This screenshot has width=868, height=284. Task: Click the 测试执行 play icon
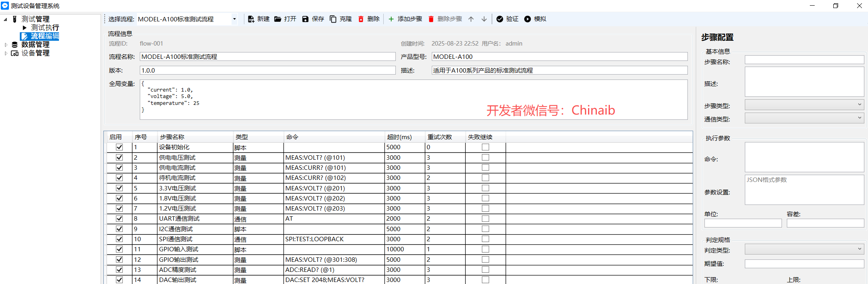[x=25, y=27]
